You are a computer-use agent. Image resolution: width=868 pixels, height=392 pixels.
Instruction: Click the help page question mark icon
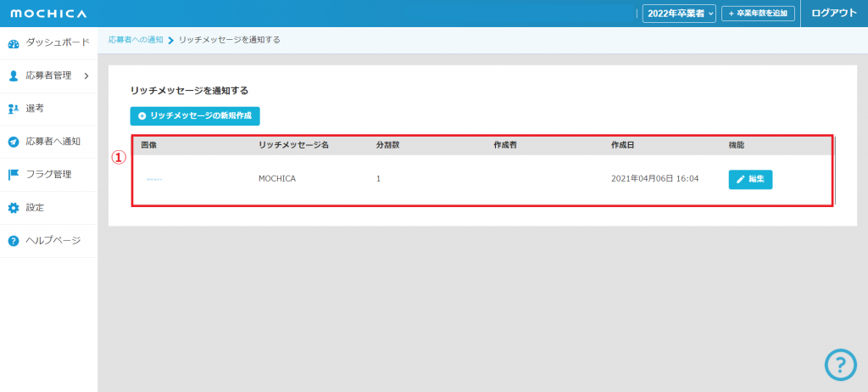pos(13,241)
